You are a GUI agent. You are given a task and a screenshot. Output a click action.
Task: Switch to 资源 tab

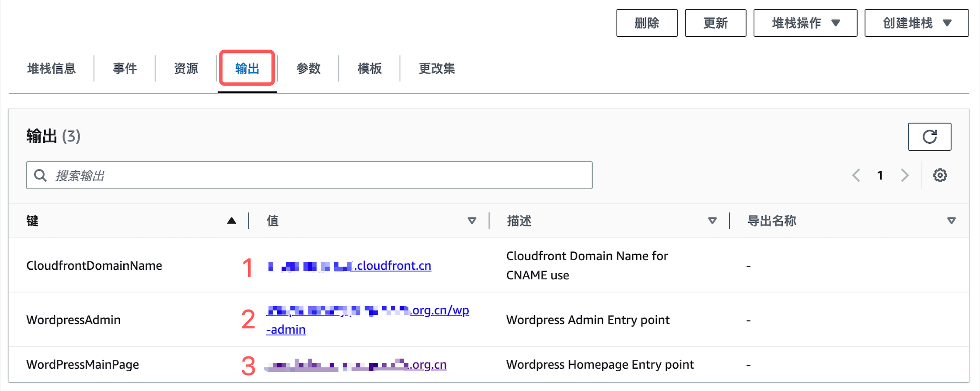pos(186,69)
